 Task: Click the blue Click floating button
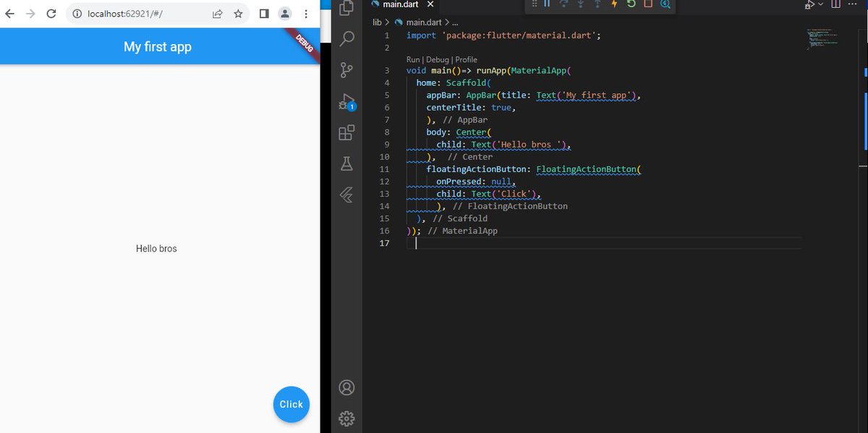coord(292,404)
